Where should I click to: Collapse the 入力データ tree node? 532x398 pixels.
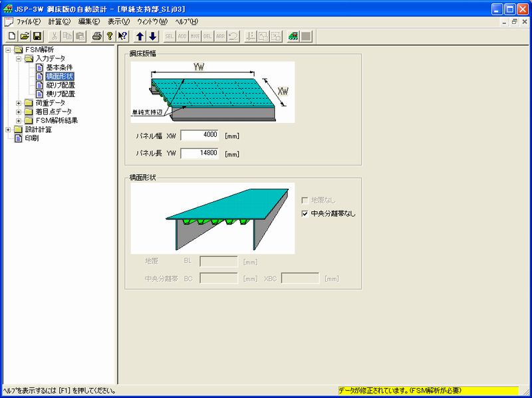coord(19,59)
